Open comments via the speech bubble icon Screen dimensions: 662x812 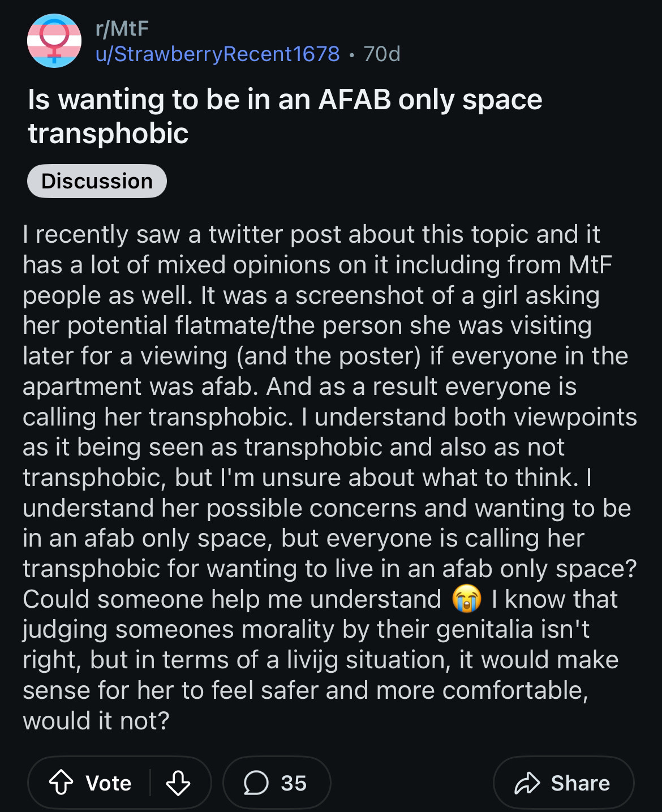pyautogui.click(x=256, y=783)
